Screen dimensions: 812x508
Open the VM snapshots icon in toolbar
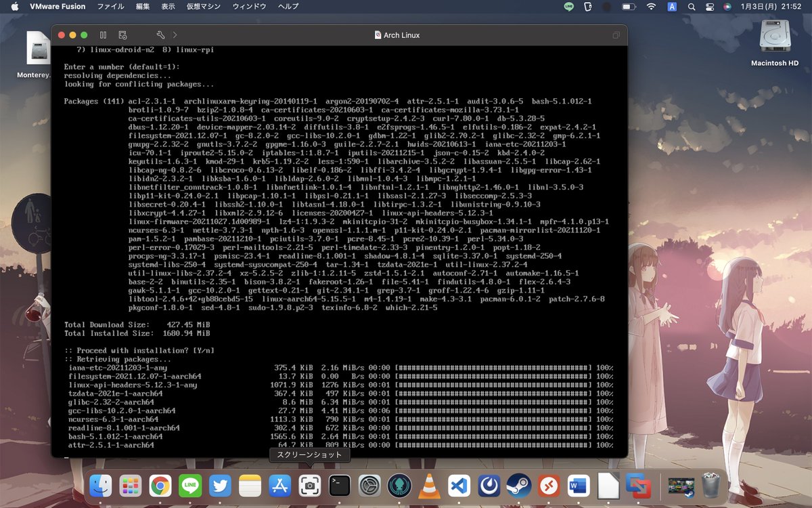point(122,35)
